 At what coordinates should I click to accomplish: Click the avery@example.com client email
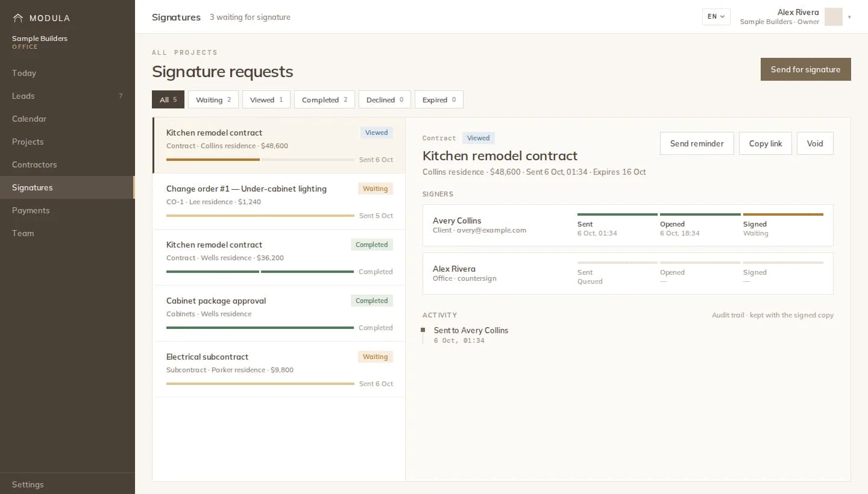(x=491, y=230)
